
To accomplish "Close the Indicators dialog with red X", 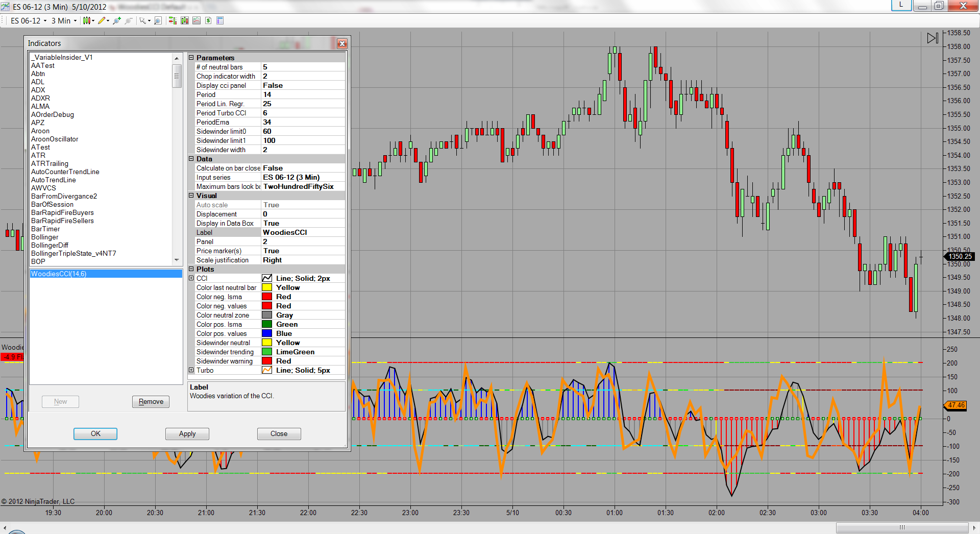I will click(x=342, y=43).
